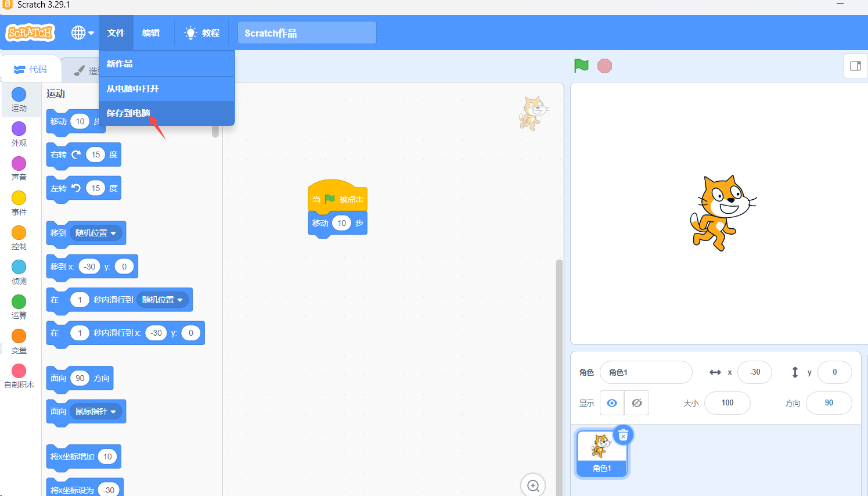Select the yellow 事件 block category
Screen dimensions: 868x496
[19, 204]
